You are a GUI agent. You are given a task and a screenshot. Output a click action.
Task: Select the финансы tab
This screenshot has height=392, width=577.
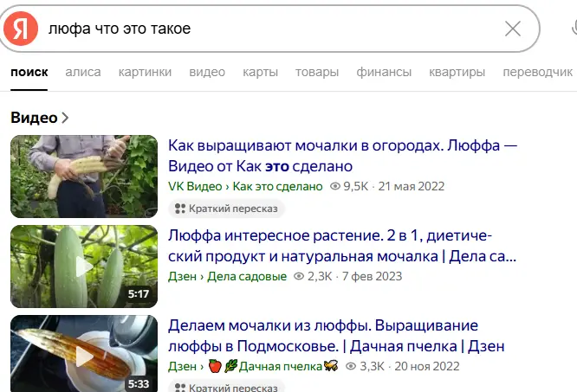384,72
